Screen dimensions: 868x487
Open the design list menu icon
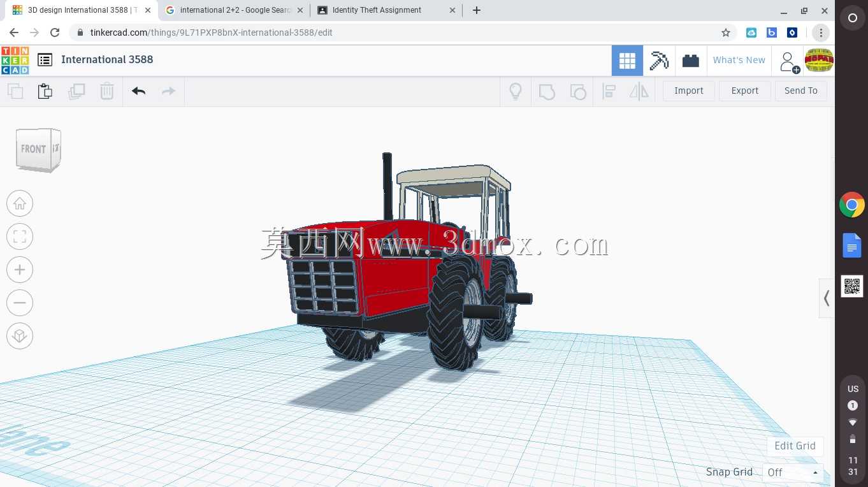[x=45, y=60]
